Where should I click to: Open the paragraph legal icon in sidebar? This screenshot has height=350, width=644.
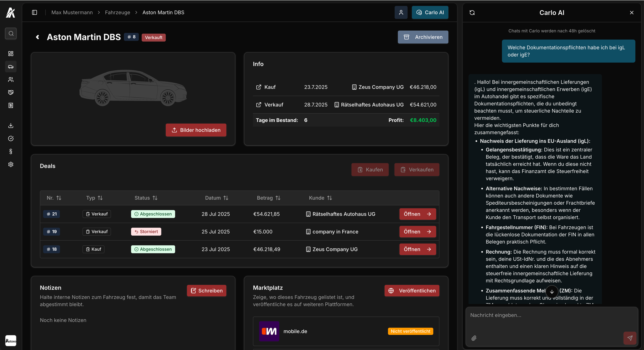(x=11, y=151)
